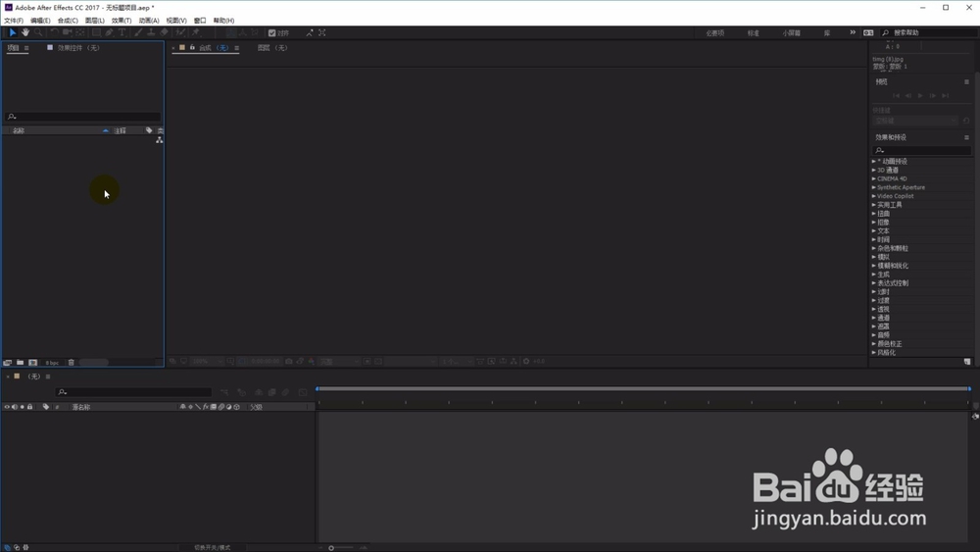Toggle the solo column in timeline header
Screen dimensions: 980x552
click(x=22, y=407)
